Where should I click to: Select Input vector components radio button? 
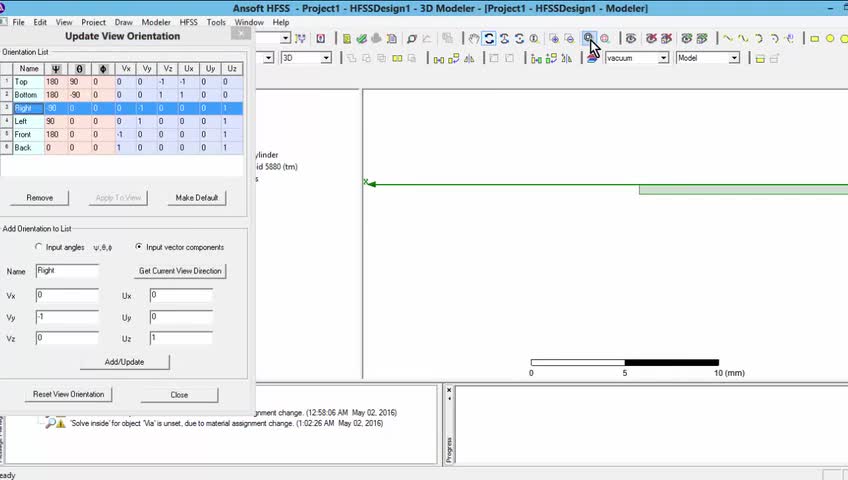click(x=139, y=246)
